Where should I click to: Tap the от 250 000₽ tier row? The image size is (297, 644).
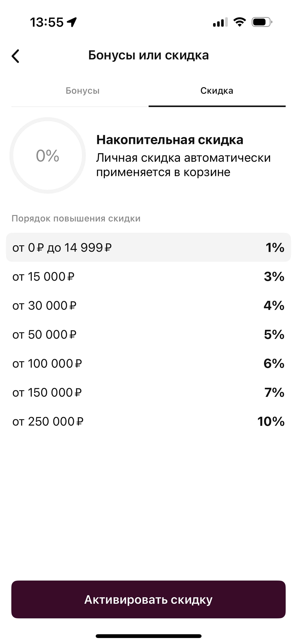click(148, 422)
